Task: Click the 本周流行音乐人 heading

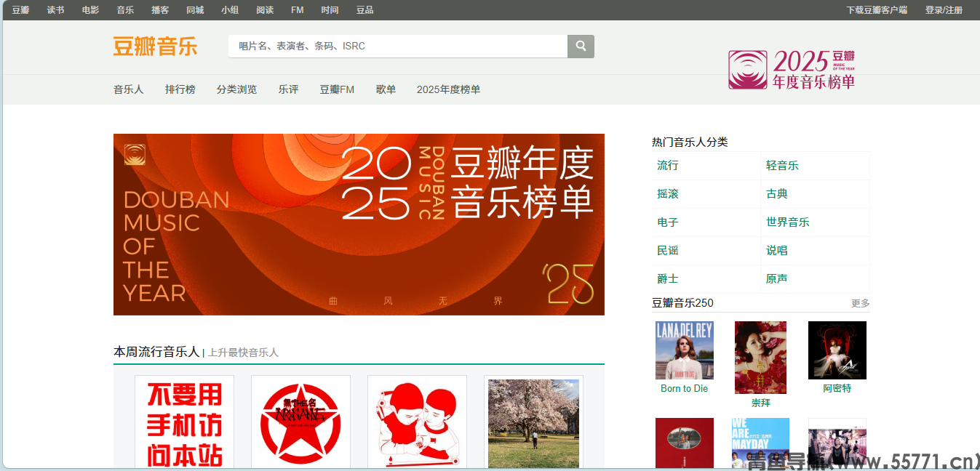Action: point(156,352)
